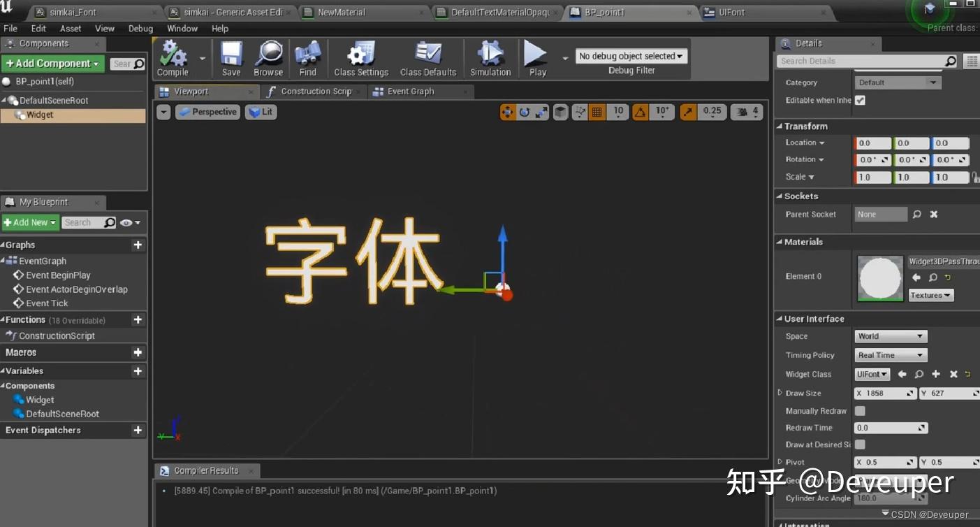The height and width of the screenshot is (527, 980).
Task: Enable Manually Redraw checkbox
Action: [x=859, y=411]
